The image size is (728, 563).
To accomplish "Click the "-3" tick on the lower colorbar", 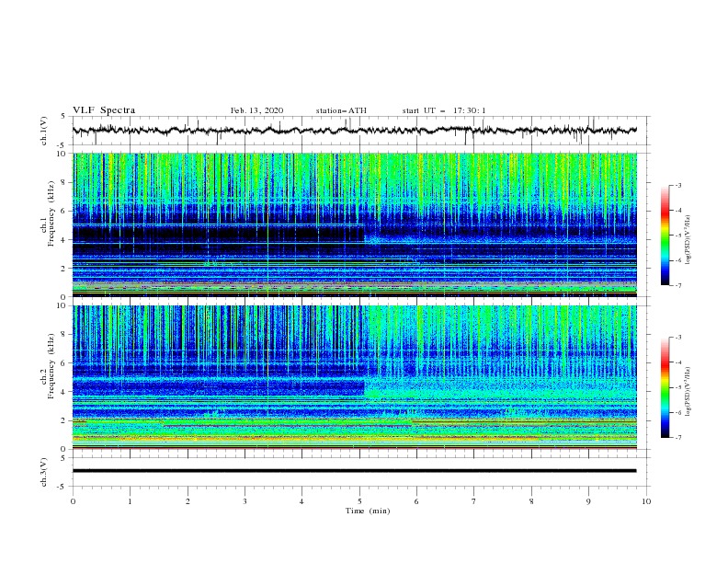I will coord(677,338).
